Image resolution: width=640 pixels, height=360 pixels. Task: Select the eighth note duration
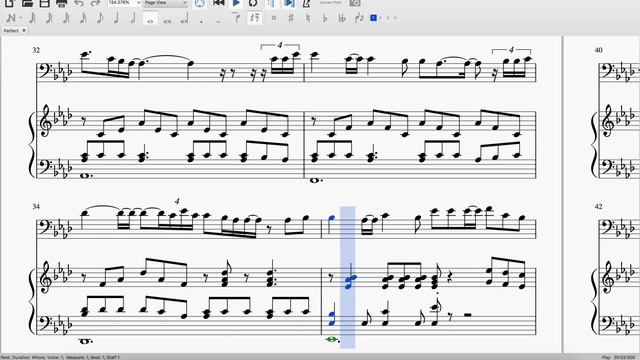point(100,18)
